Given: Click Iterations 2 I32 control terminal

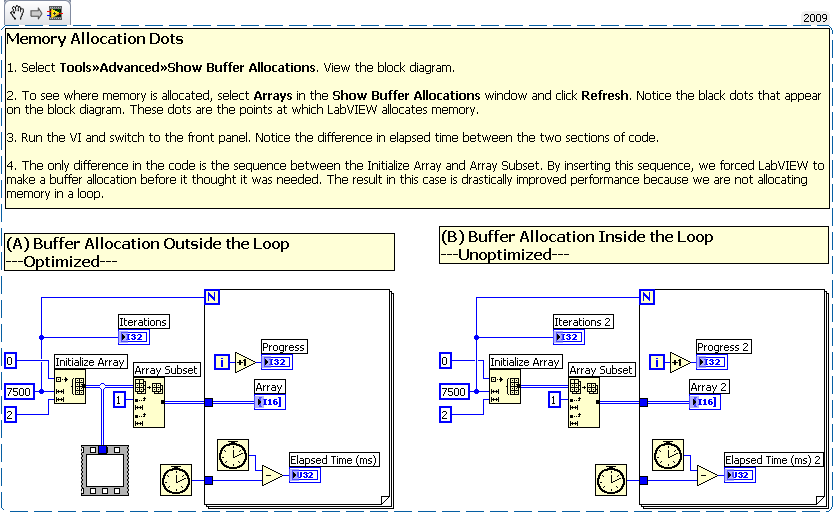Looking at the screenshot, I should pyautogui.click(x=569, y=337).
